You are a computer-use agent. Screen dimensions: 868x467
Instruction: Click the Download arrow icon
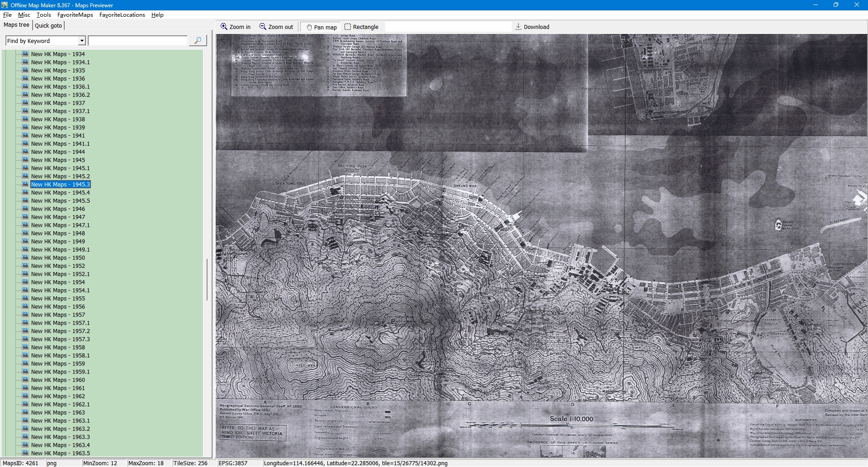pyautogui.click(x=519, y=27)
